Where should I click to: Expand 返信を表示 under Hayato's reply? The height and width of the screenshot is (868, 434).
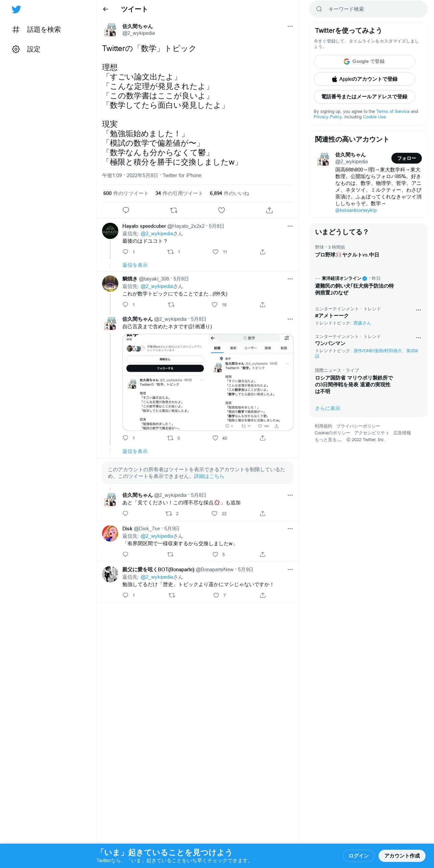[135, 265]
